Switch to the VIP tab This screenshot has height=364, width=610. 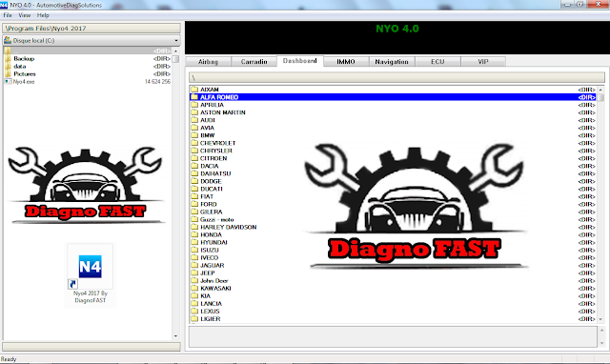pos(483,61)
